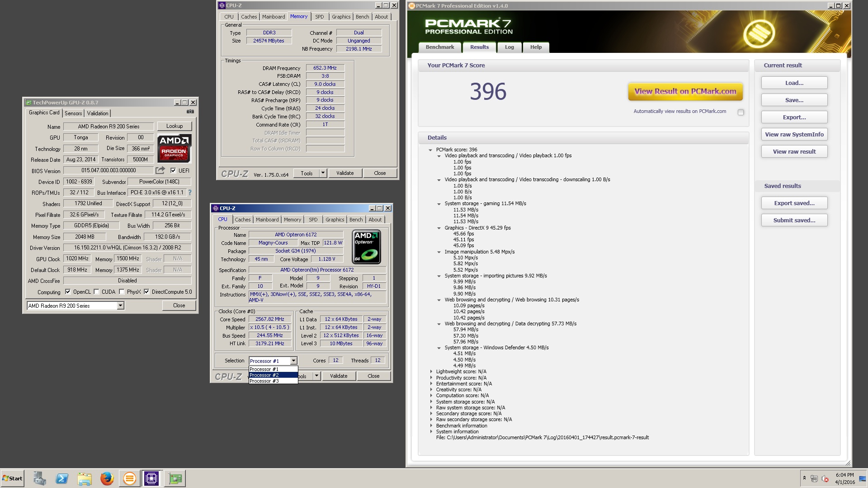Viewport: 868px width, 488px height.
Task: Enable automatically view results on PCMark.com
Action: 741,112
